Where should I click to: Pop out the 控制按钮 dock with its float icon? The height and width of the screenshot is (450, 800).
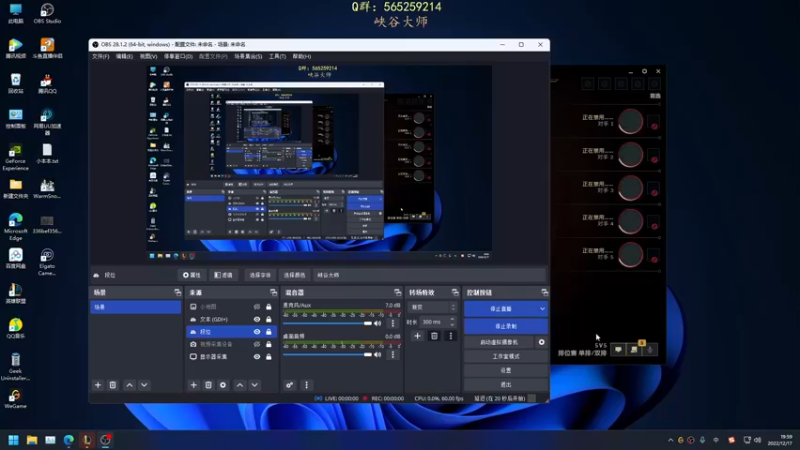(x=544, y=292)
